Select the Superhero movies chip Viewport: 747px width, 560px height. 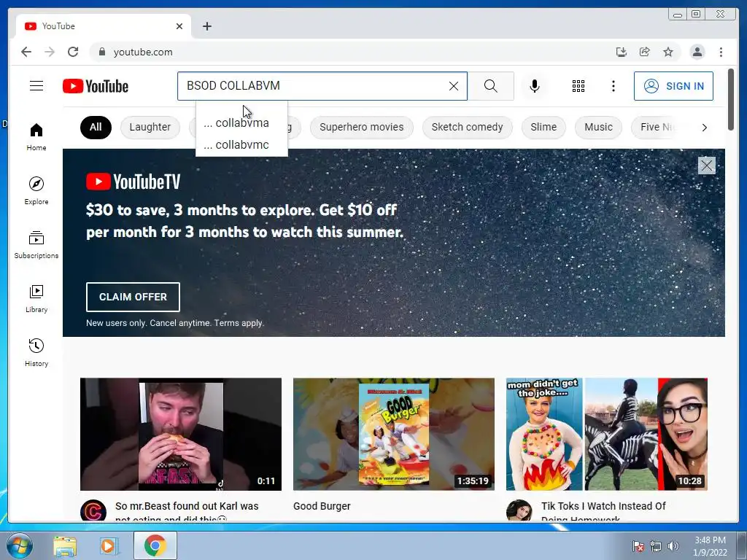click(362, 127)
